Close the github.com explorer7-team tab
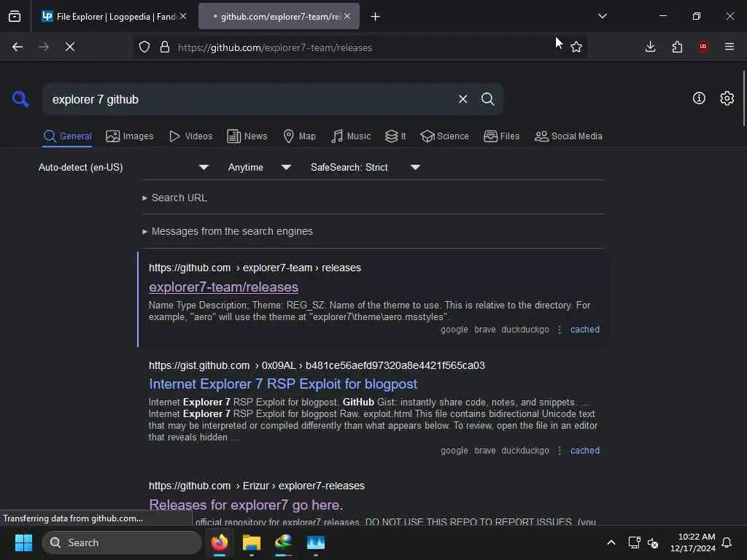The width and height of the screenshot is (747, 560). tap(347, 17)
